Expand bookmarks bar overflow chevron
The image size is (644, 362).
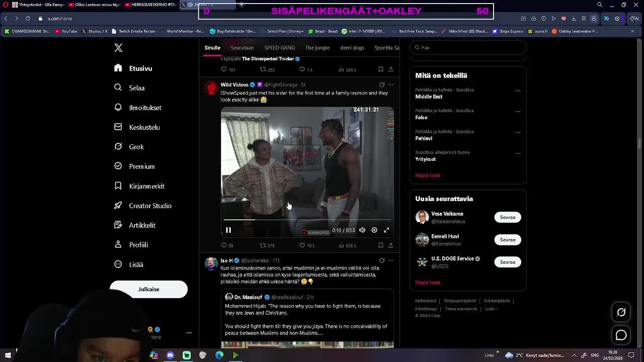[x=632, y=31]
